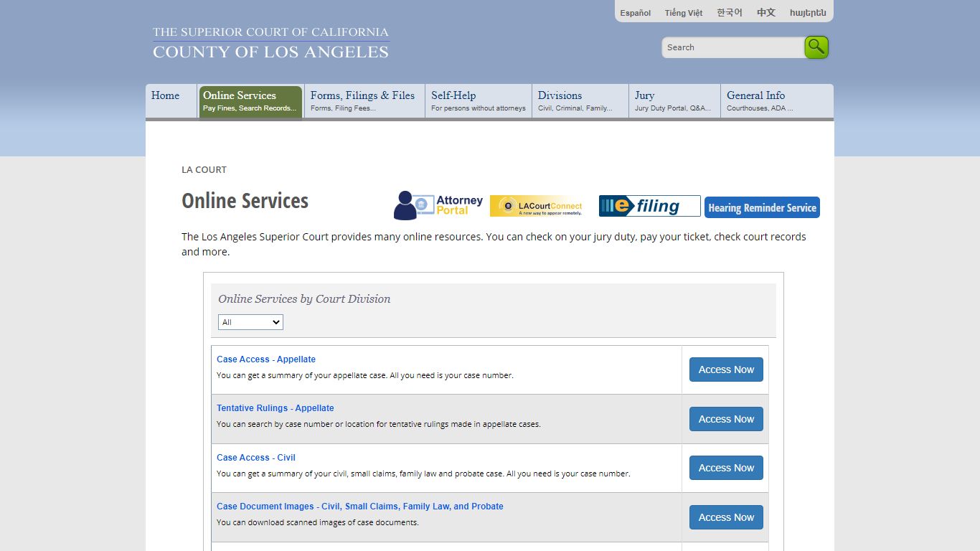Click the Superior Court of California logo
Screen dimensions: 980x551
[270, 43]
